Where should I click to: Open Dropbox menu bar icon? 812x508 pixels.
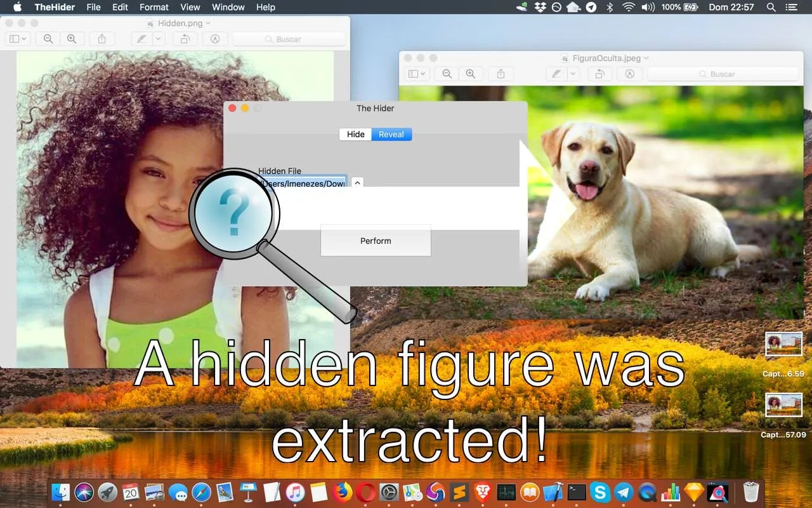coord(540,7)
